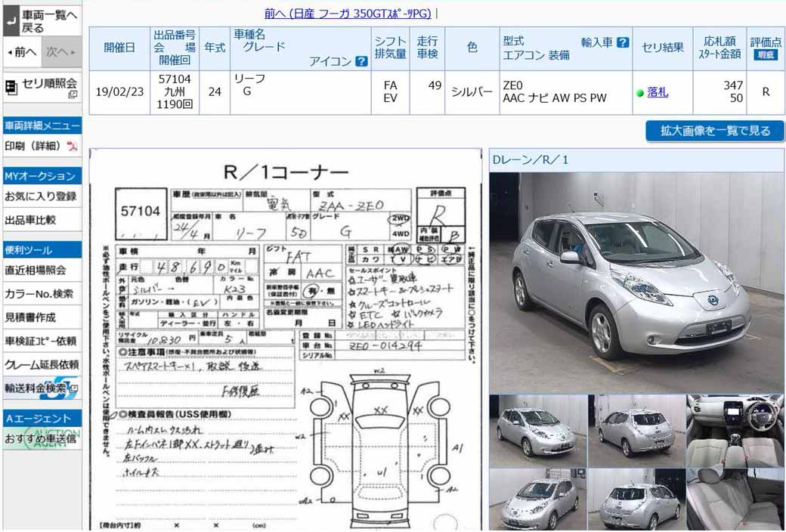Select お気に入り登録 in the sidebar
Screen dimensions: 786x532
point(42,196)
